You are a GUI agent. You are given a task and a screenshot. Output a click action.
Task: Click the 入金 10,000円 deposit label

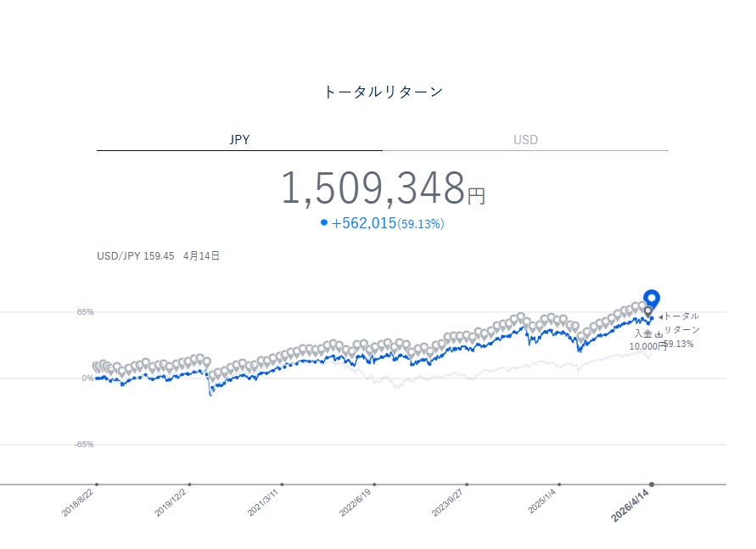pyautogui.click(x=647, y=340)
